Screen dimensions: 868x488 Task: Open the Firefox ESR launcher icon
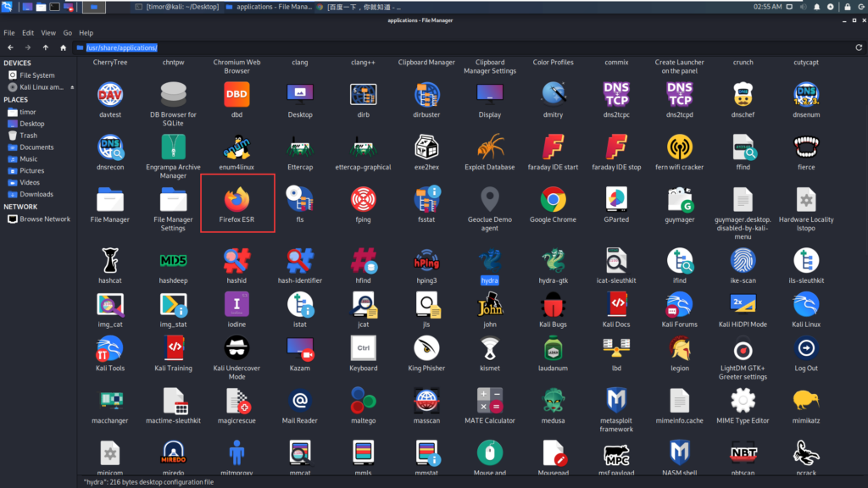pyautogui.click(x=236, y=199)
